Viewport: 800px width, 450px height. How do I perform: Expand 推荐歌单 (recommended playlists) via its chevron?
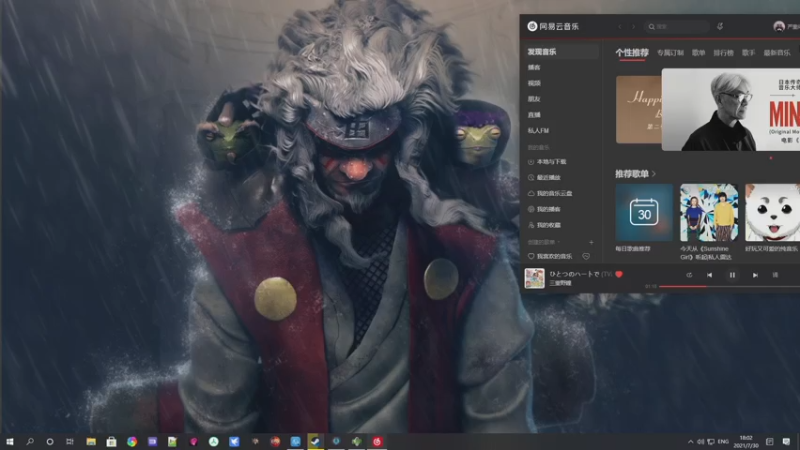point(654,174)
